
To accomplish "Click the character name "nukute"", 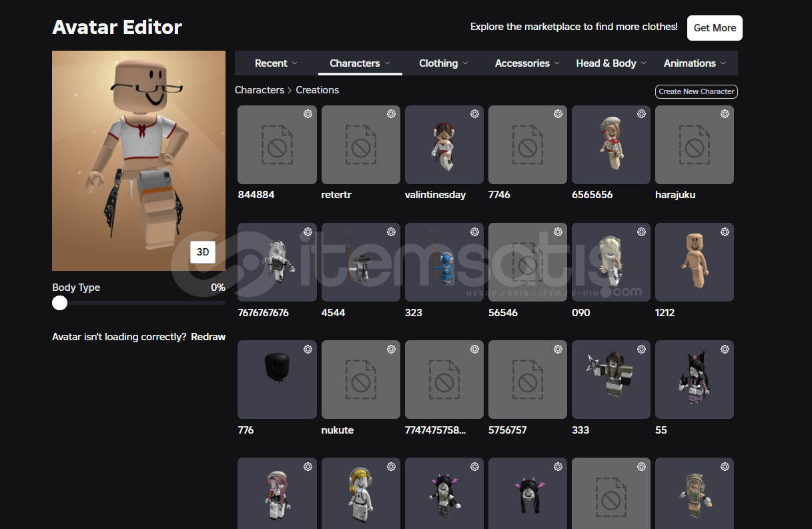I will point(338,430).
